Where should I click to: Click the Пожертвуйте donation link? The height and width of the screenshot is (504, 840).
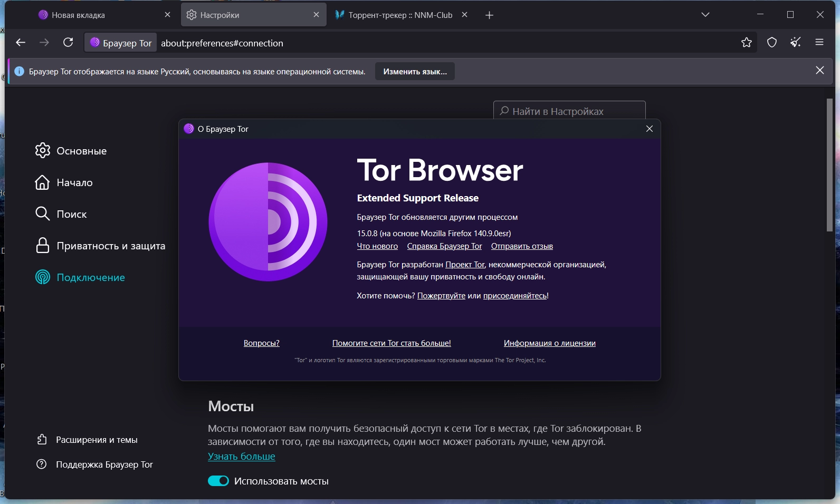click(x=441, y=296)
